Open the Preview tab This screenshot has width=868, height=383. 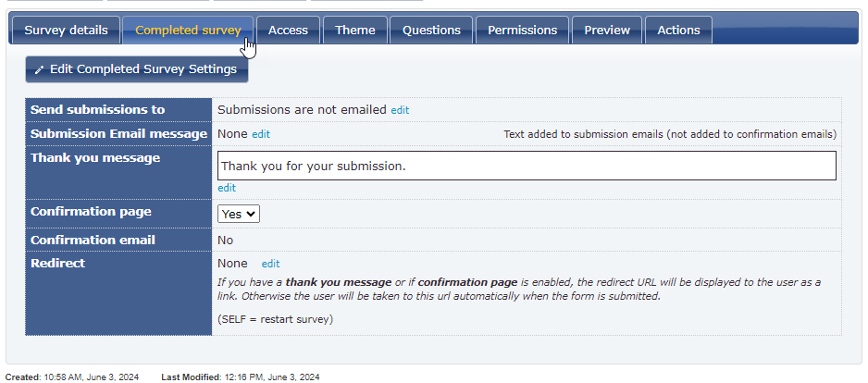pyautogui.click(x=607, y=30)
